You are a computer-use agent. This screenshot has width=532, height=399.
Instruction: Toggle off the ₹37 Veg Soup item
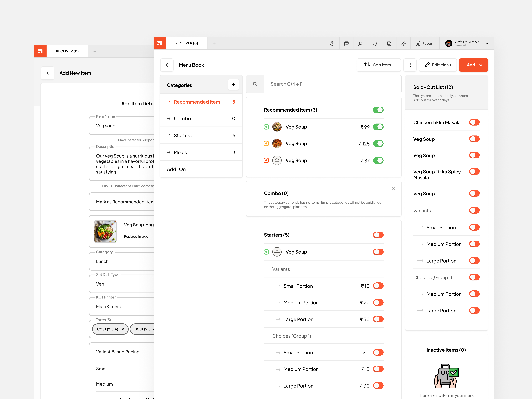click(x=378, y=160)
